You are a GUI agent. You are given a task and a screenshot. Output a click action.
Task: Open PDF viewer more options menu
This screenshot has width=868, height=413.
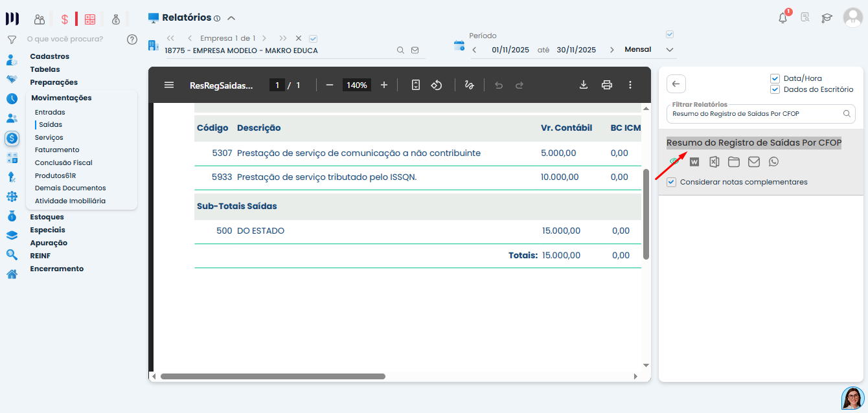pos(630,85)
